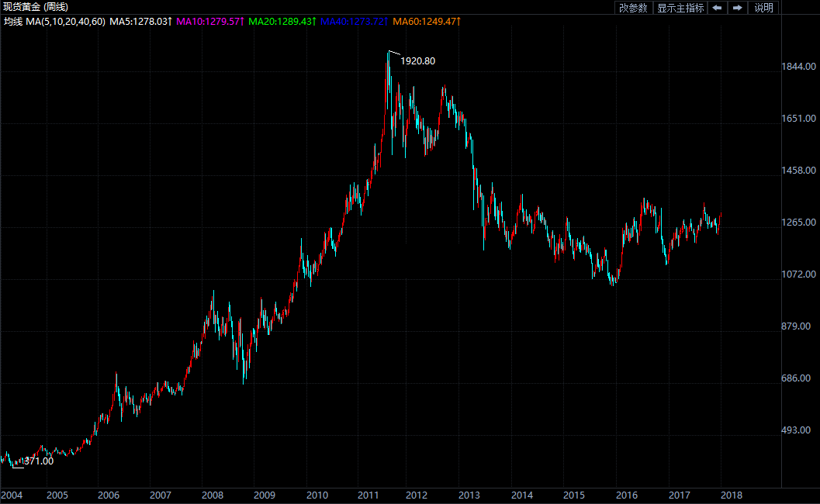Select the orange MA60 indicator label

pyautogui.click(x=427, y=22)
